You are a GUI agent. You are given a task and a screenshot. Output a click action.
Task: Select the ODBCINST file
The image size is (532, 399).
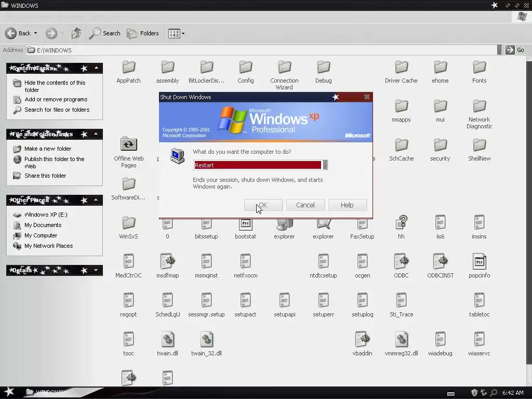coord(440,267)
